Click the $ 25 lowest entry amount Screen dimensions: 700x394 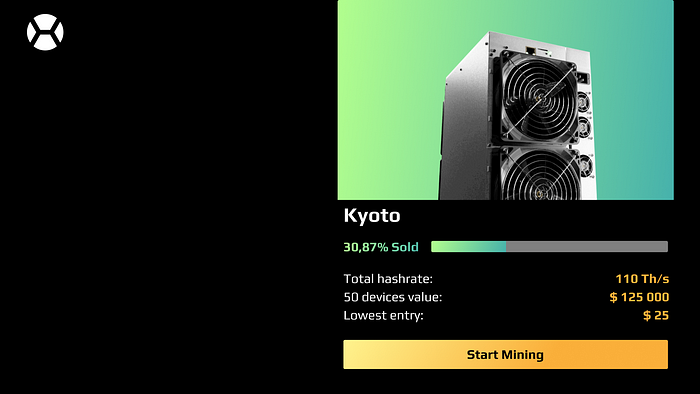click(656, 315)
